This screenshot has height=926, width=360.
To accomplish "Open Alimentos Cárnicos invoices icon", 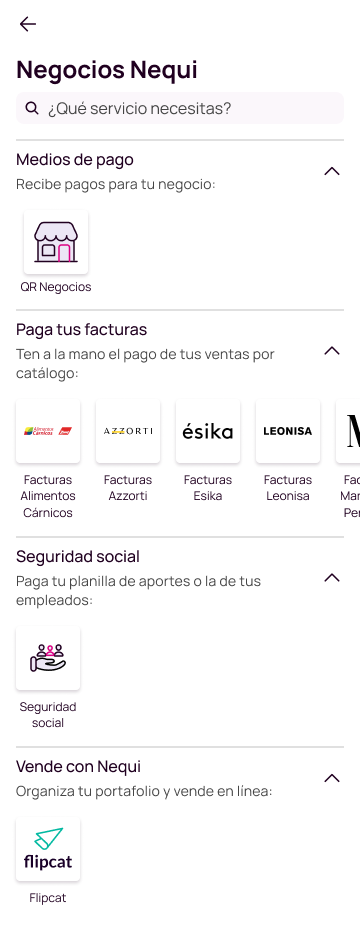I will click(48, 431).
